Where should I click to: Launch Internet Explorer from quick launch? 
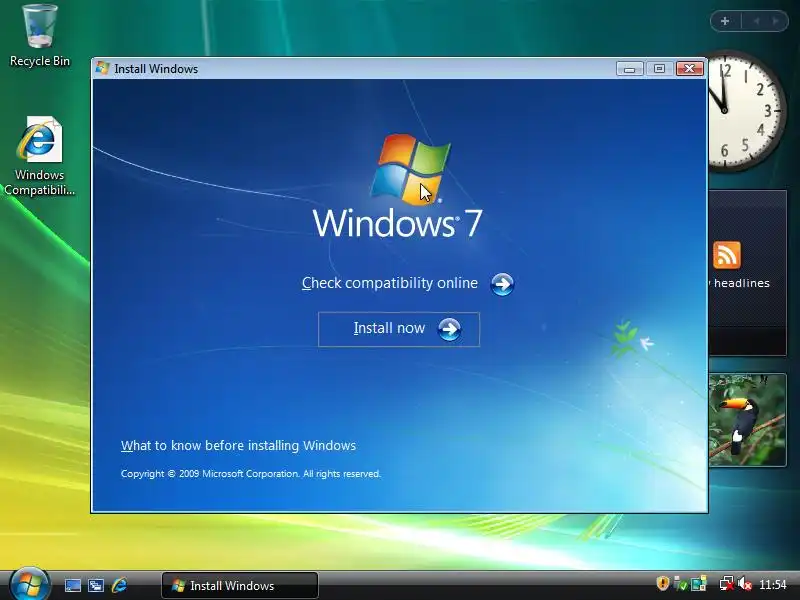pyautogui.click(x=119, y=585)
